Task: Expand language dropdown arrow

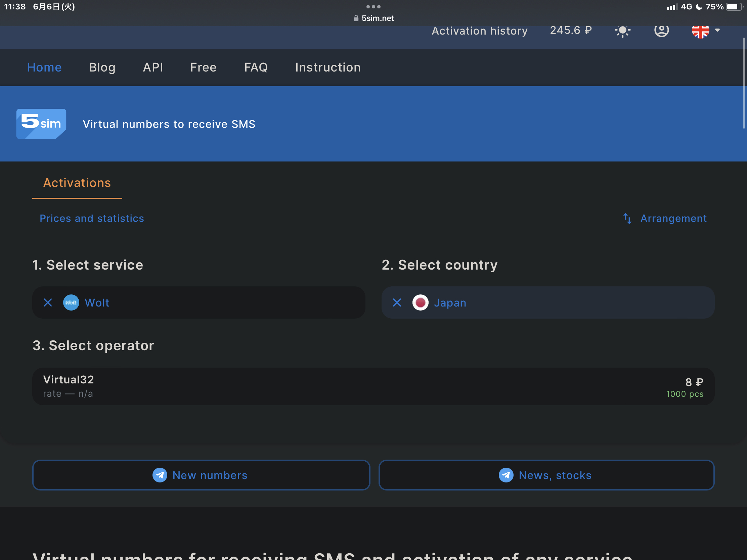Action: pyautogui.click(x=717, y=30)
